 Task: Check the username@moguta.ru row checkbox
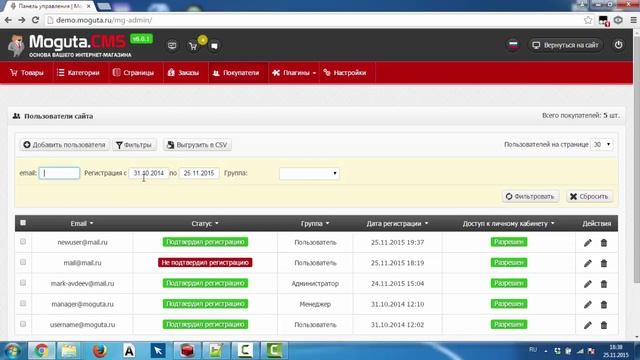(x=23, y=324)
